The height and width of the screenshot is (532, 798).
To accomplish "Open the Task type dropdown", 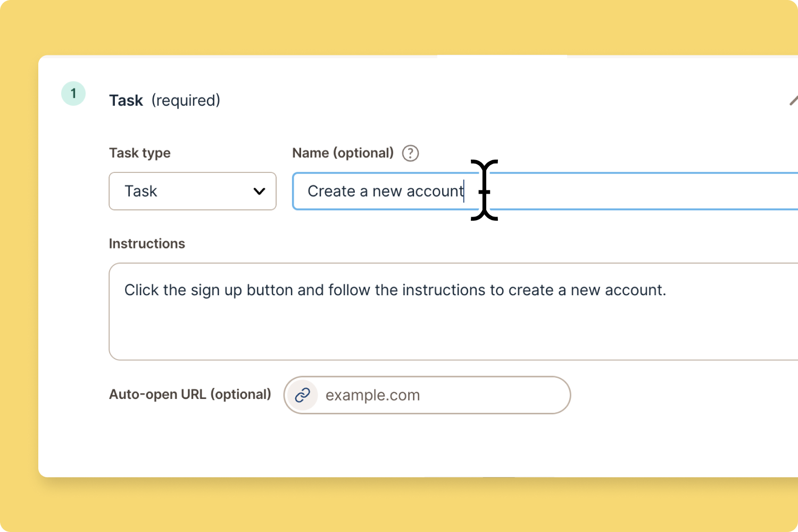I will [x=193, y=191].
